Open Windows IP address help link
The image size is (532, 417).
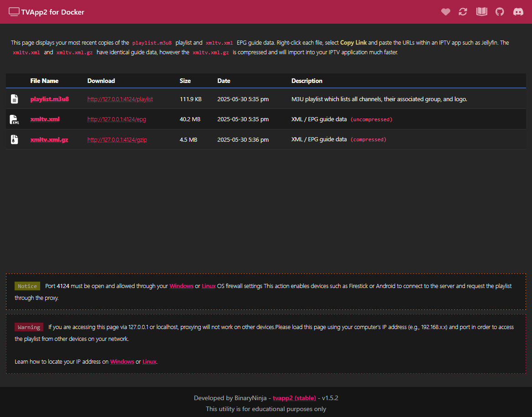coord(122,362)
